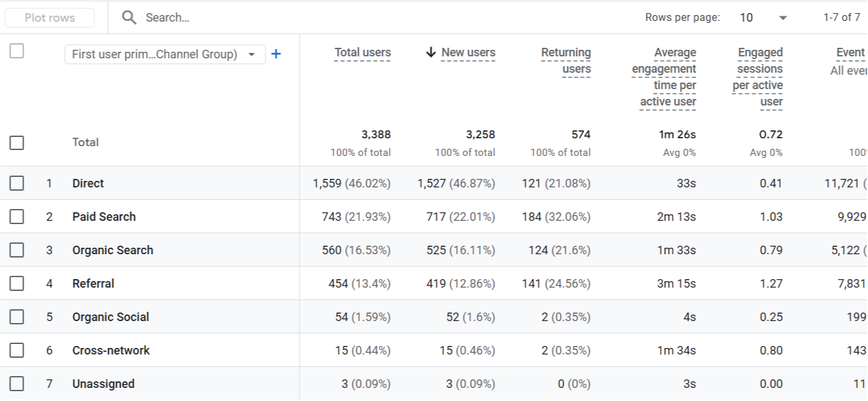This screenshot has height=401, width=868.
Task: Click the Plot rows button
Action: point(50,18)
